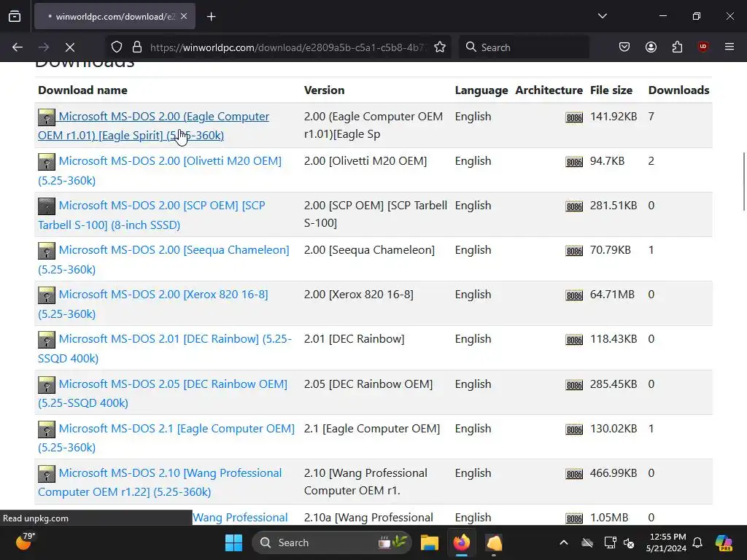Click the taskbar Search box
Viewport: 747px width, 560px height.
pyautogui.click(x=332, y=542)
